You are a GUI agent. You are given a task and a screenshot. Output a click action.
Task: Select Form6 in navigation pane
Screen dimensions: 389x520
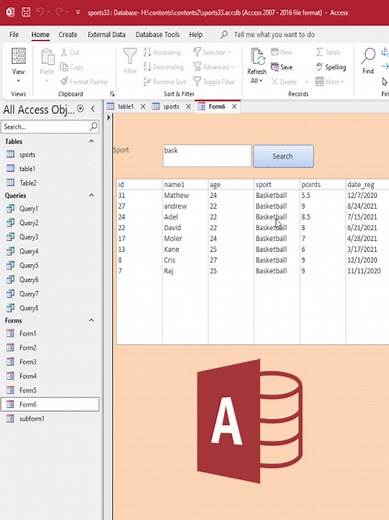(50, 404)
